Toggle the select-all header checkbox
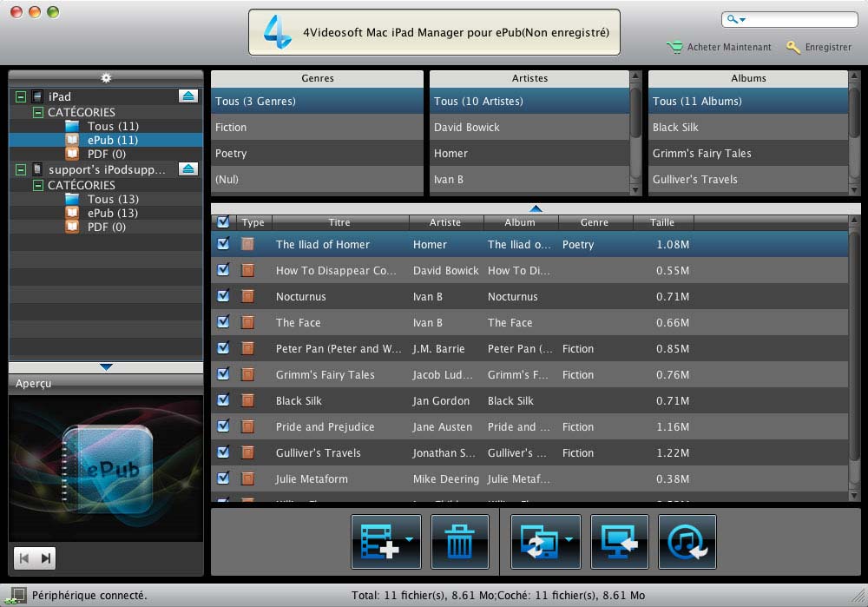 pos(223,222)
